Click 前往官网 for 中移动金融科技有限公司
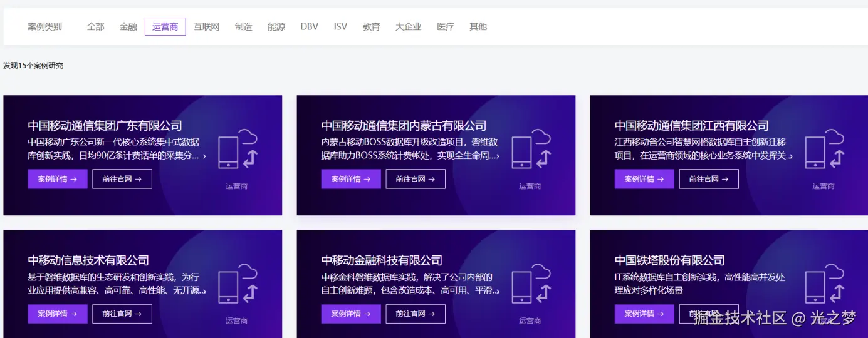Screen dimensions: 868x338 tap(416, 314)
